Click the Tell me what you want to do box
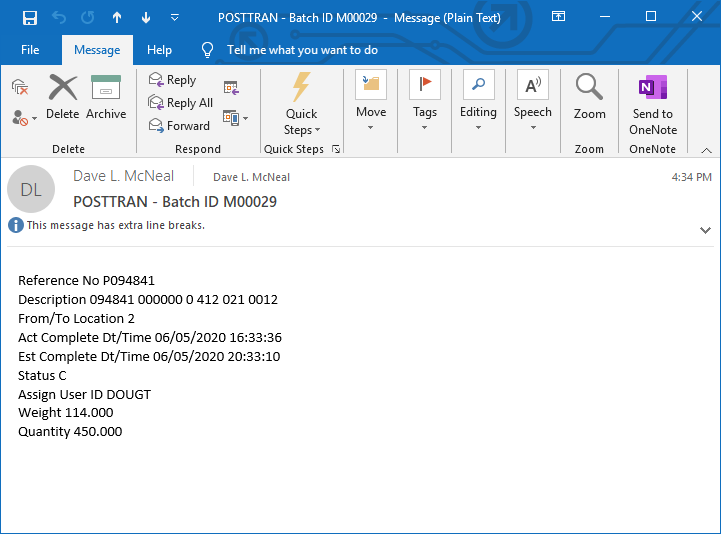 click(x=302, y=50)
